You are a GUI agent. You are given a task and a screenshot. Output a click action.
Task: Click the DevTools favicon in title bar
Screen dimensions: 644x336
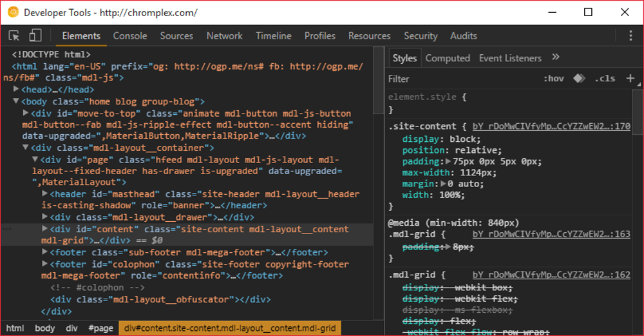14,12
